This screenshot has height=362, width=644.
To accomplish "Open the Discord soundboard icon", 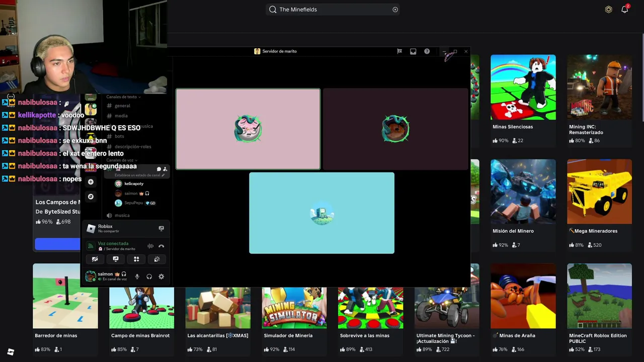I will [157, 259].
